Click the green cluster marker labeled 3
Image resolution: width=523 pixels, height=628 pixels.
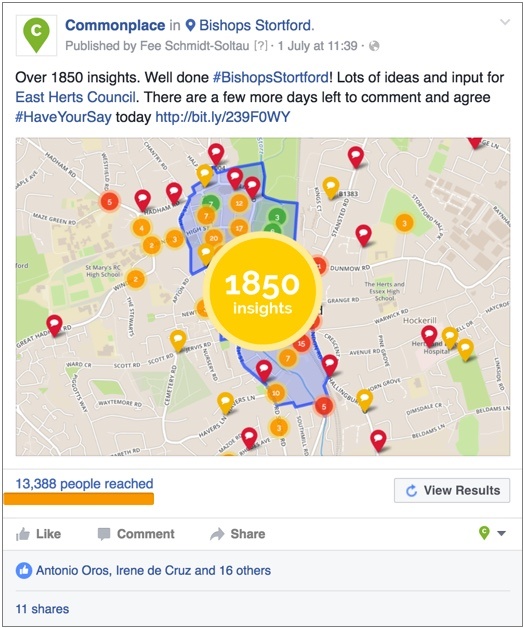click(x=277, y=217)
